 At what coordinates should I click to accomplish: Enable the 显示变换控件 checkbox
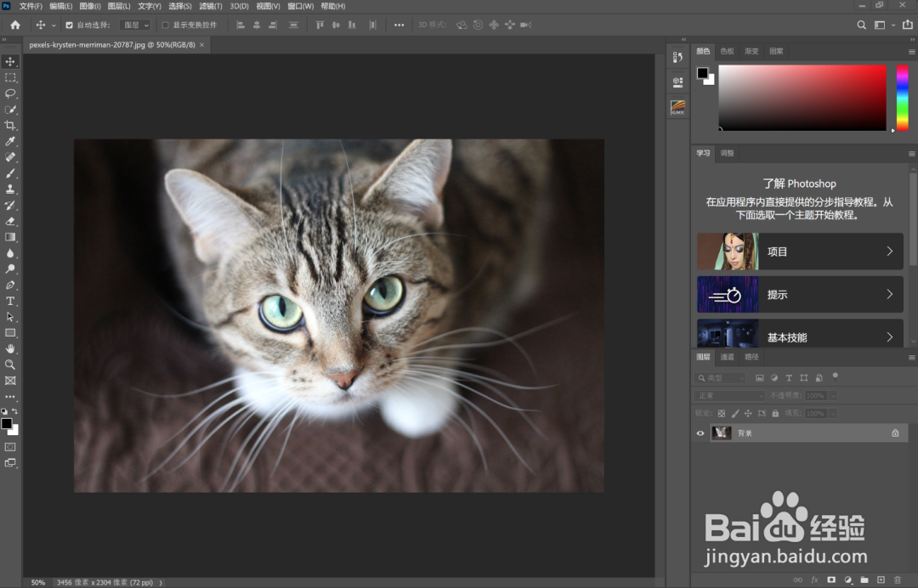(165, 25)
